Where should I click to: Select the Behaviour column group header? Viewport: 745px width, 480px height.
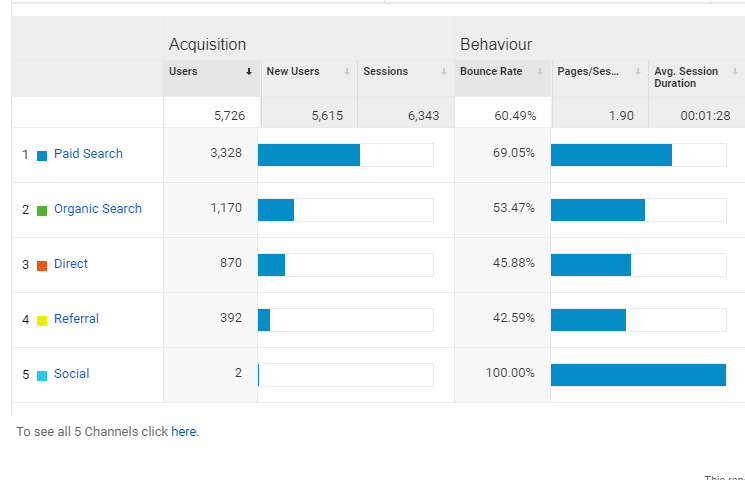[496, 44]
